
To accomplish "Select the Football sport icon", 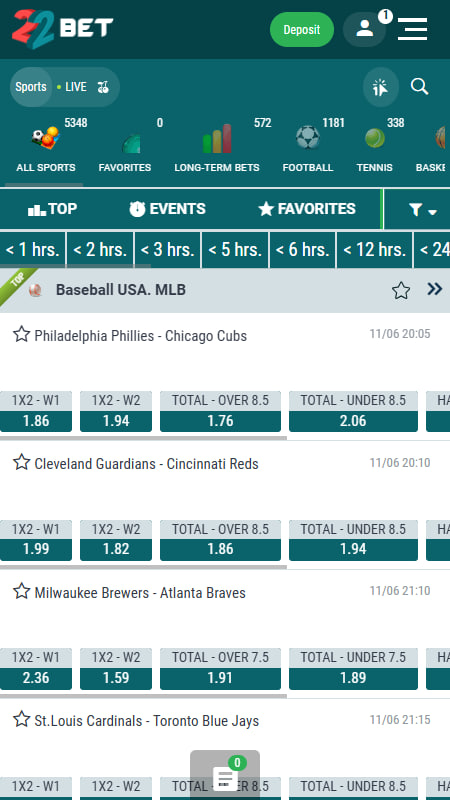I will coord(308,138).
